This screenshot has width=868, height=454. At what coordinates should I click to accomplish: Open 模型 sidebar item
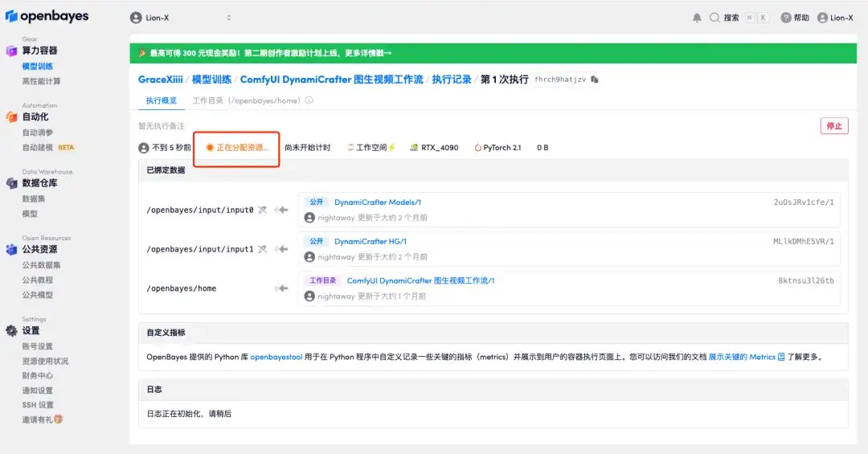tap(30, 214)
